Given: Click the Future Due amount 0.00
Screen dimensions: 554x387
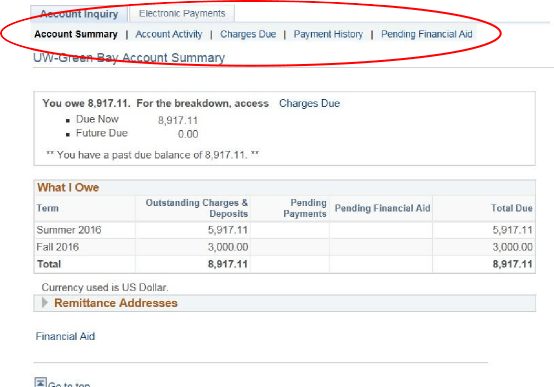Looking at the screenshot, I should 188,134.
